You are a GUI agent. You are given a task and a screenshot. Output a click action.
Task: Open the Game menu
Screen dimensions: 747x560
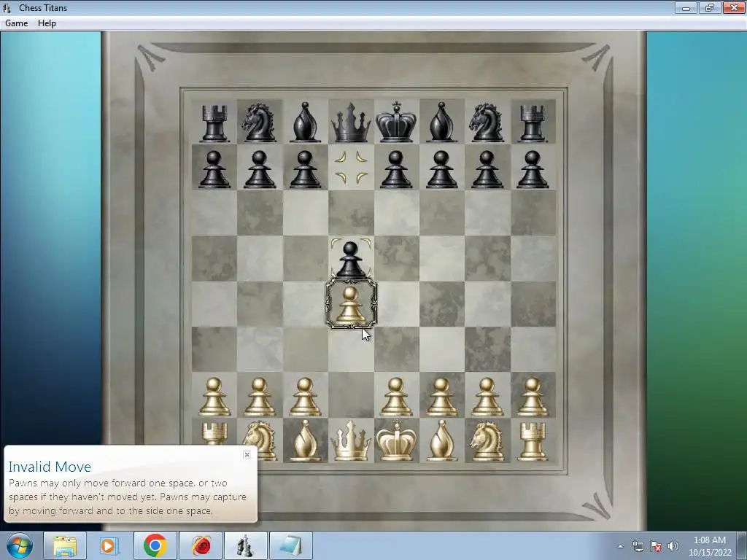(x=16, y=23)
